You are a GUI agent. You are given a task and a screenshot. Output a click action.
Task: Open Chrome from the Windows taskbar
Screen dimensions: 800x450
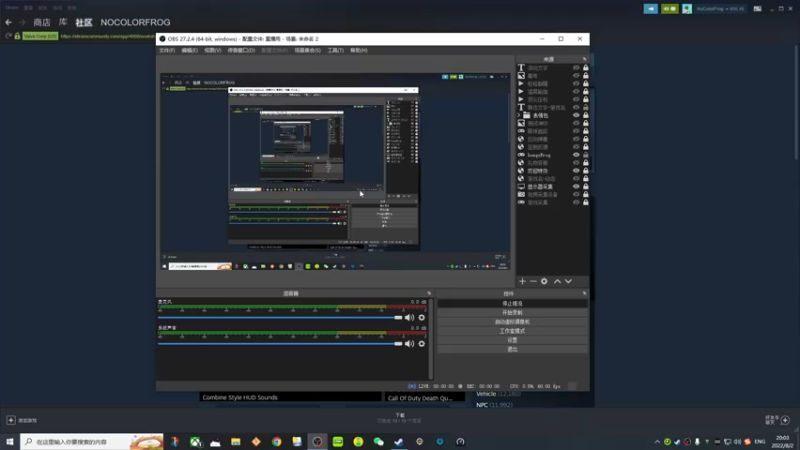coord(277,442)
